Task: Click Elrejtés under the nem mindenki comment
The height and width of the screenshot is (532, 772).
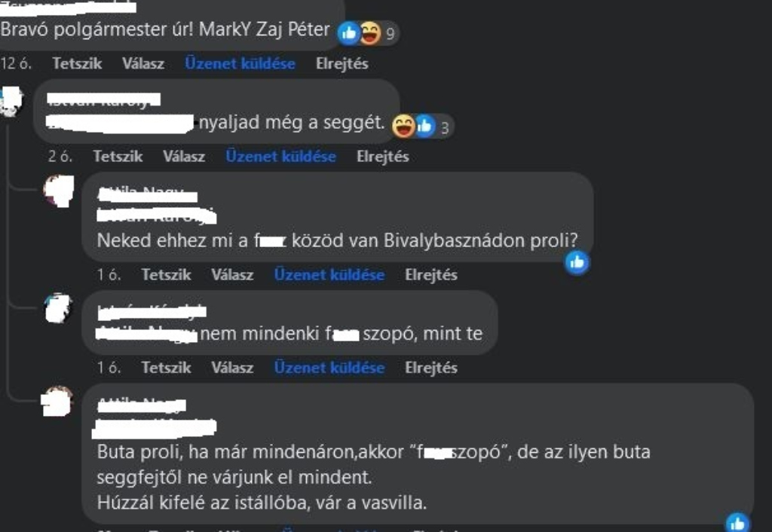Action: (431, 368)
